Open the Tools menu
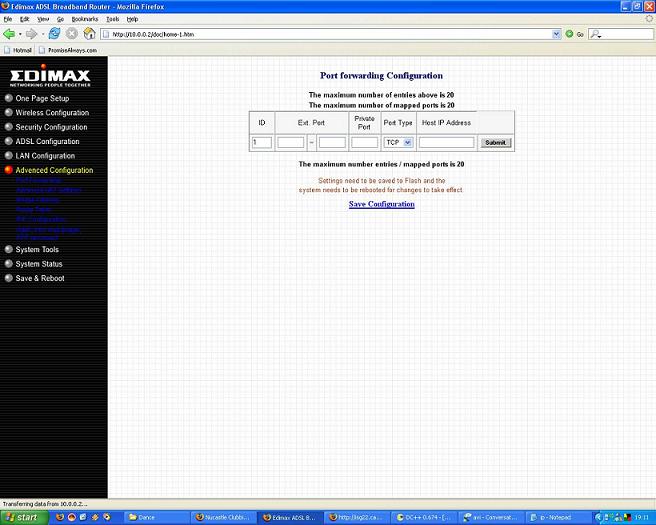The image size is (656, 525). pyautogui.click(x=112, y=19)
